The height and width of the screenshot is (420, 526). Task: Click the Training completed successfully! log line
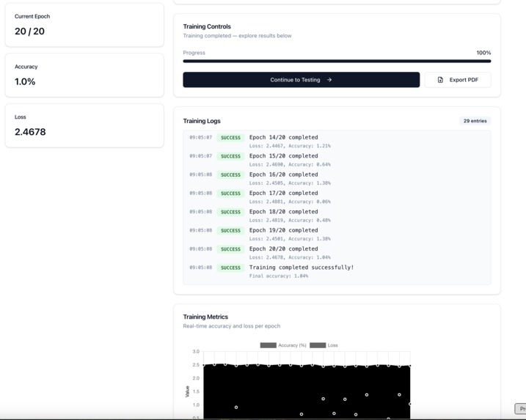point(302,268)
